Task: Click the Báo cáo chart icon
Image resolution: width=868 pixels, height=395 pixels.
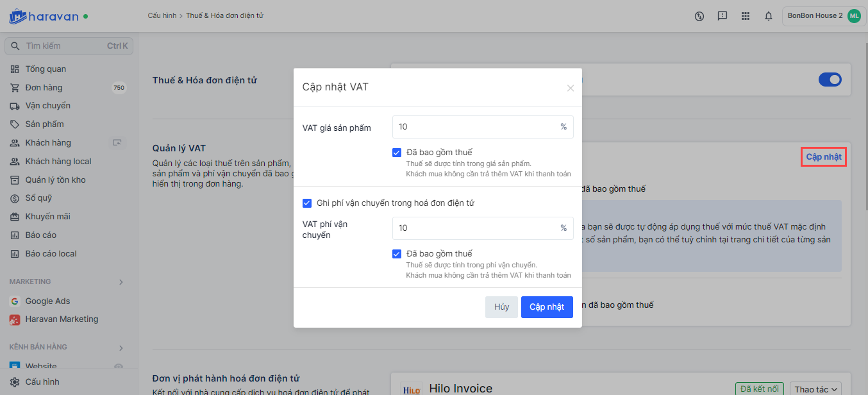Action: tap(15, 235)
